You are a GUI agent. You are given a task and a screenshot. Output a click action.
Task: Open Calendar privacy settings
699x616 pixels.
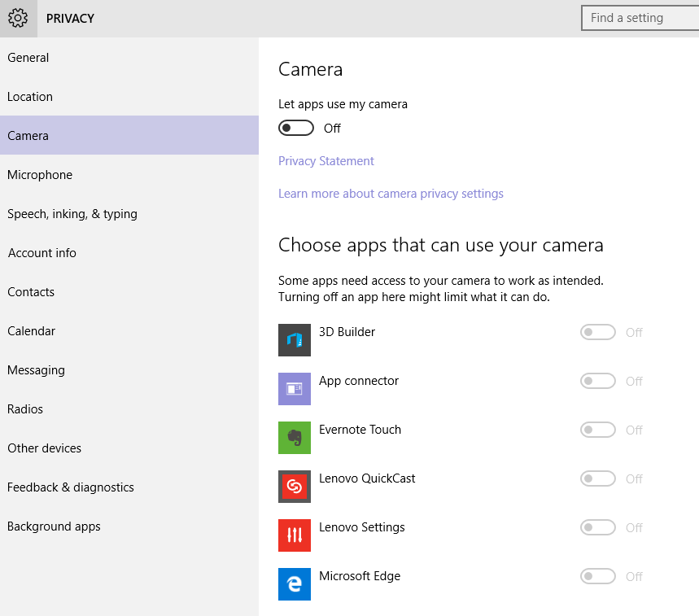coord(129,330)
